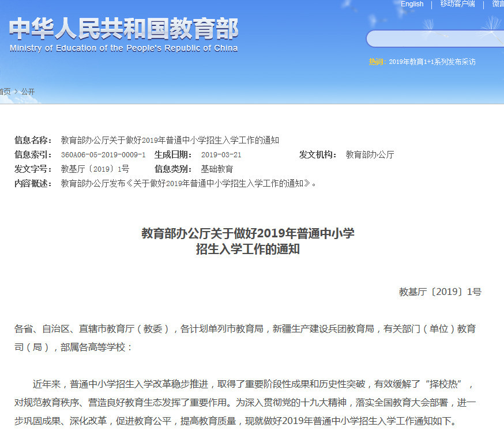
Task: Click article heading line 教育部办公厅关于做好2019年普通中小学
Action: [248, 233]
